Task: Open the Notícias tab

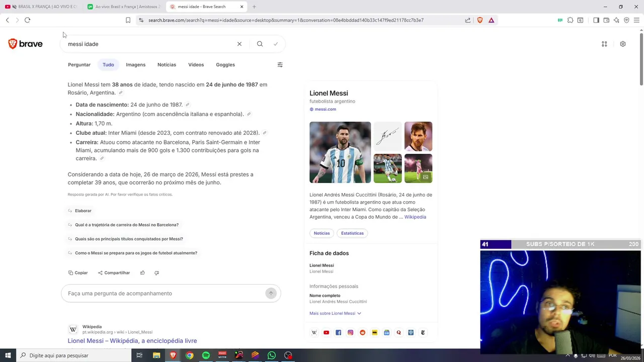Action: click(x=167, y=64)
